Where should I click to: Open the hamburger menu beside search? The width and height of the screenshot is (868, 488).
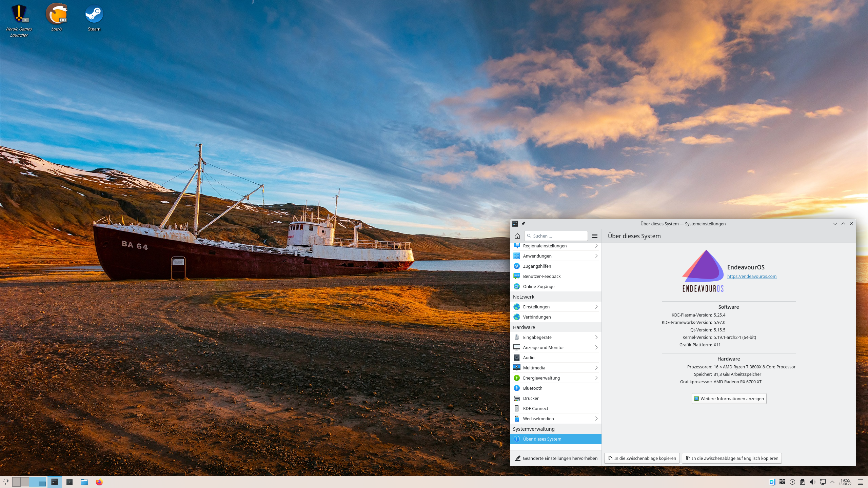click(594, 236)
